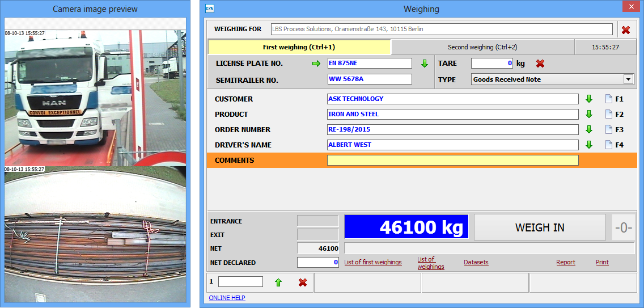Switch to First weighing tab
Viewport: 644px width, 308px height.
tap(299, 47)
